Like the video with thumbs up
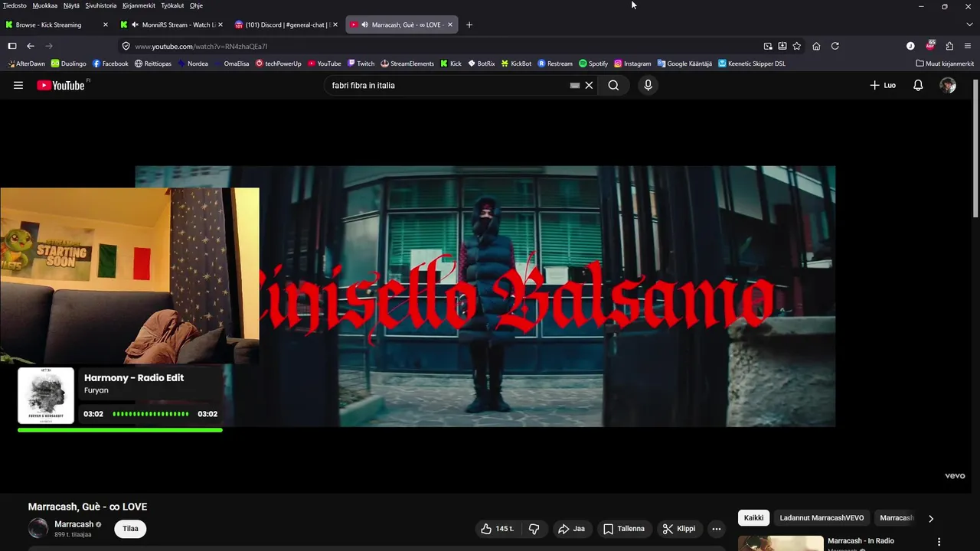The height and width of the screenshot is (551, 980). point(498,529)
